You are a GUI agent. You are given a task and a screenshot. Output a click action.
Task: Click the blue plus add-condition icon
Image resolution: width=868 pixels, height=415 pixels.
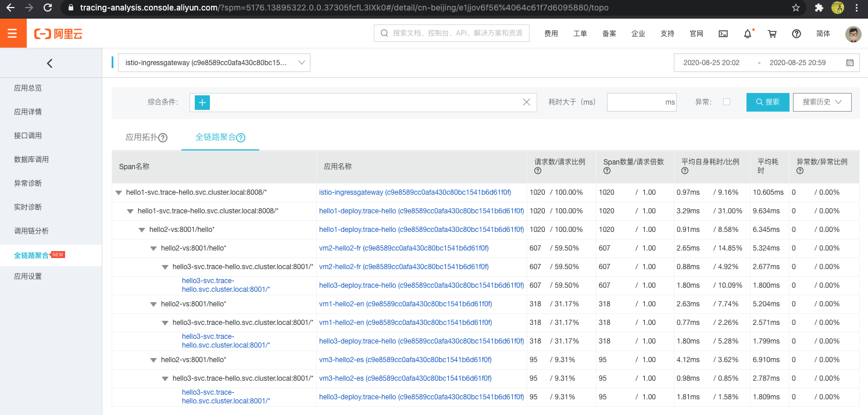(202, 102)
